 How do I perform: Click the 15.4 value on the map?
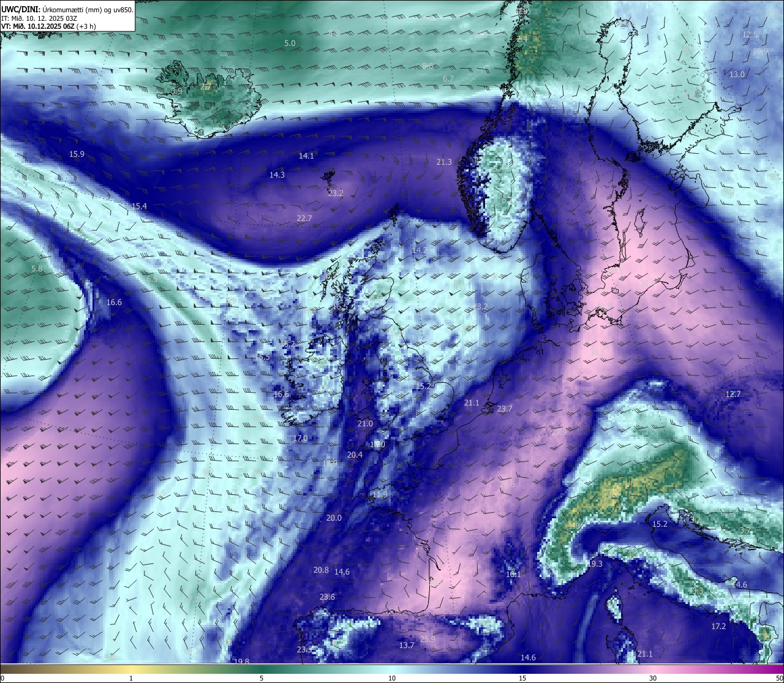coord(140,206)
